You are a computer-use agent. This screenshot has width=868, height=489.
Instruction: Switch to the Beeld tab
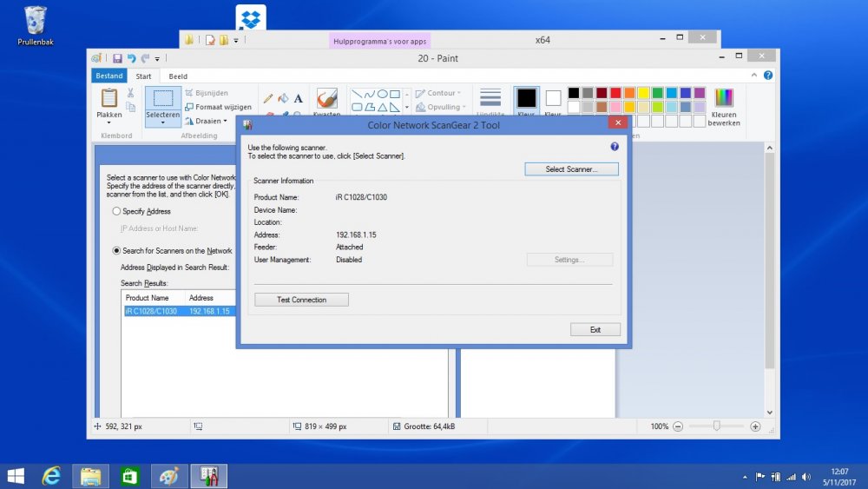click(177, 76)
